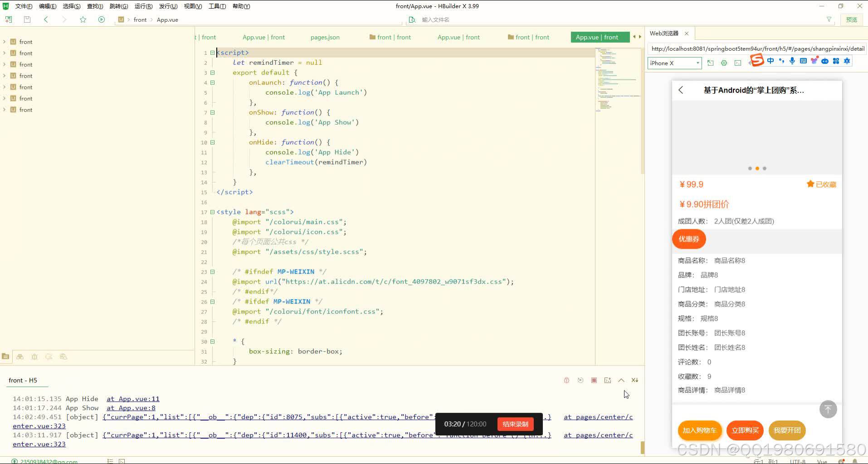Fold the export default block at line 3
The width and height of the screenshot is (868, 464).
click(x=212, y=72)
